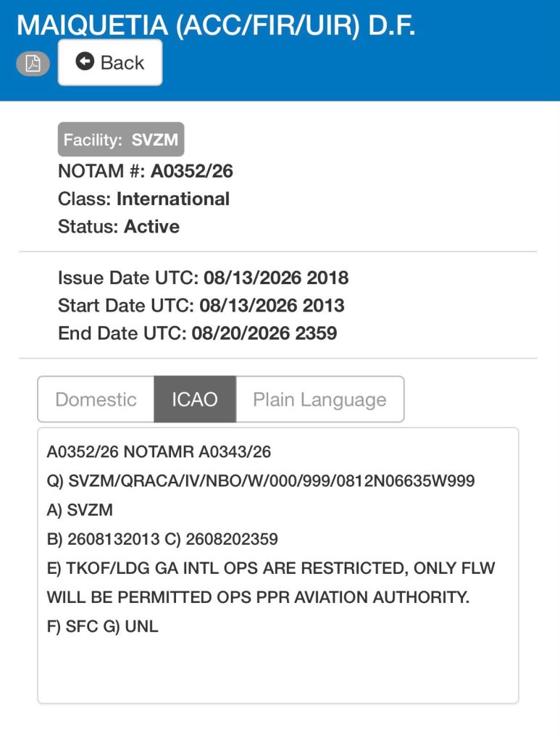
Task: Open the Plain Language tab
Action: pos(319,399)
